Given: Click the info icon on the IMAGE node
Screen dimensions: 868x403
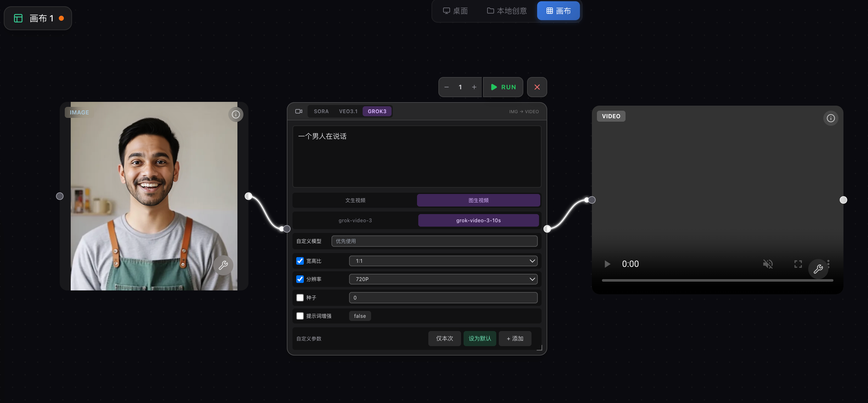Looking at the screenshot, I should click(x=236, y=114).
